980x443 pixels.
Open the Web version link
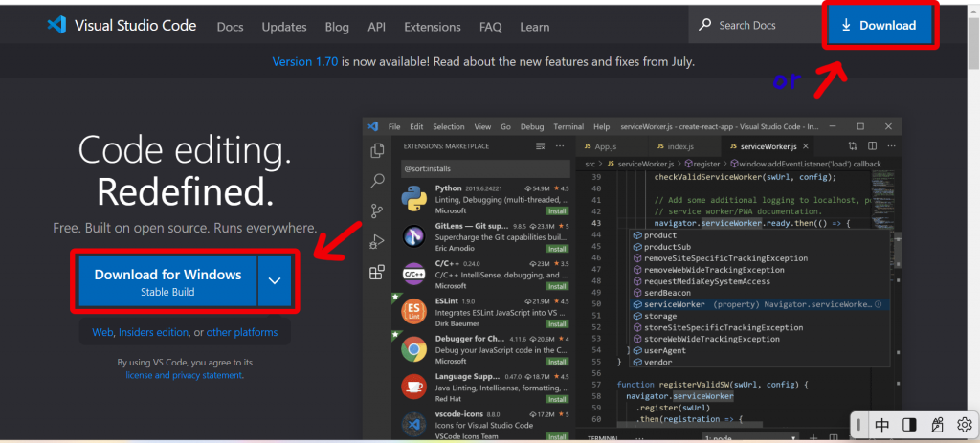(102, 332)
